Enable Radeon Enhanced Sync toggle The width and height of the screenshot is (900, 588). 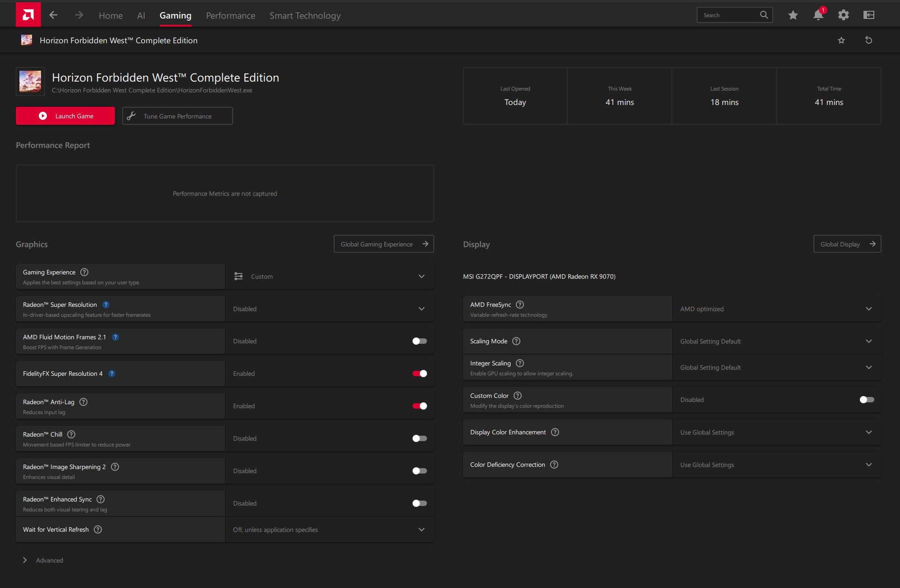[419, 503]
